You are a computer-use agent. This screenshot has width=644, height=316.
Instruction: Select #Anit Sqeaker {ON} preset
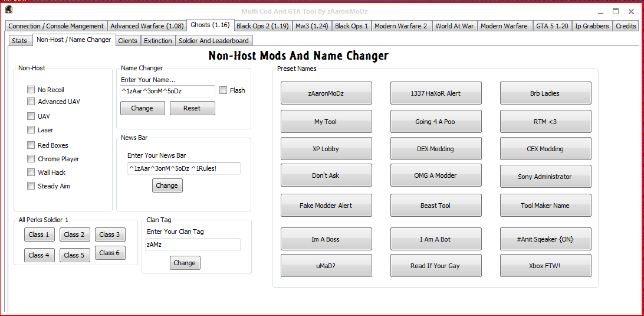click(546, 239)
